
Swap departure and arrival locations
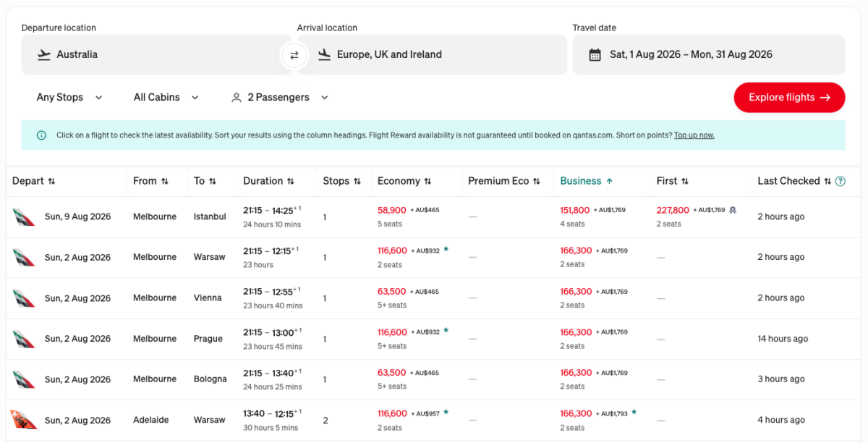click(294, 54)
